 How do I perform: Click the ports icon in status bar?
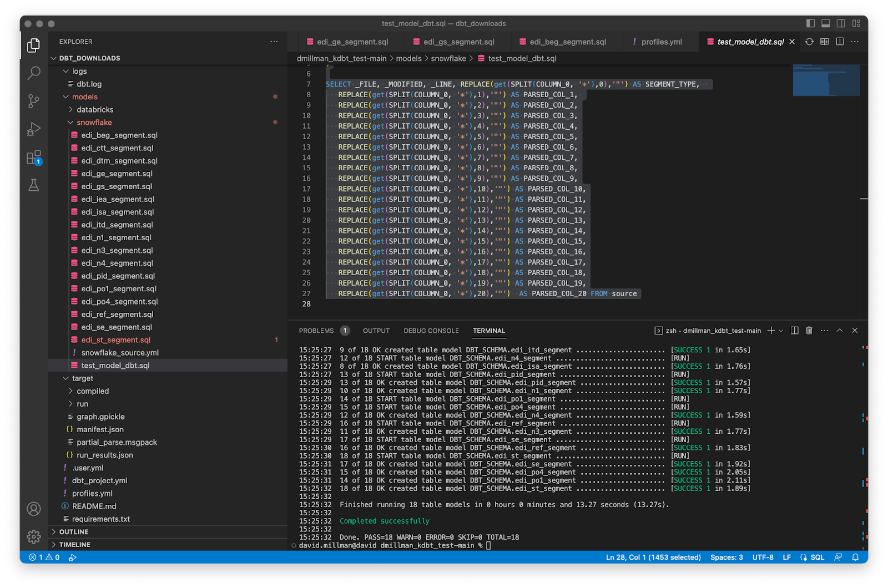click(73, 557)
